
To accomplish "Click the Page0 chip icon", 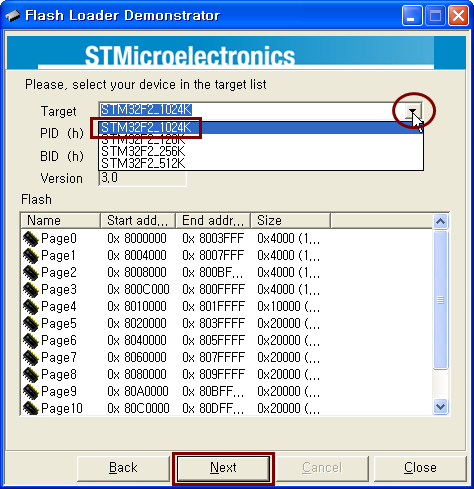I will coord(31,239).
